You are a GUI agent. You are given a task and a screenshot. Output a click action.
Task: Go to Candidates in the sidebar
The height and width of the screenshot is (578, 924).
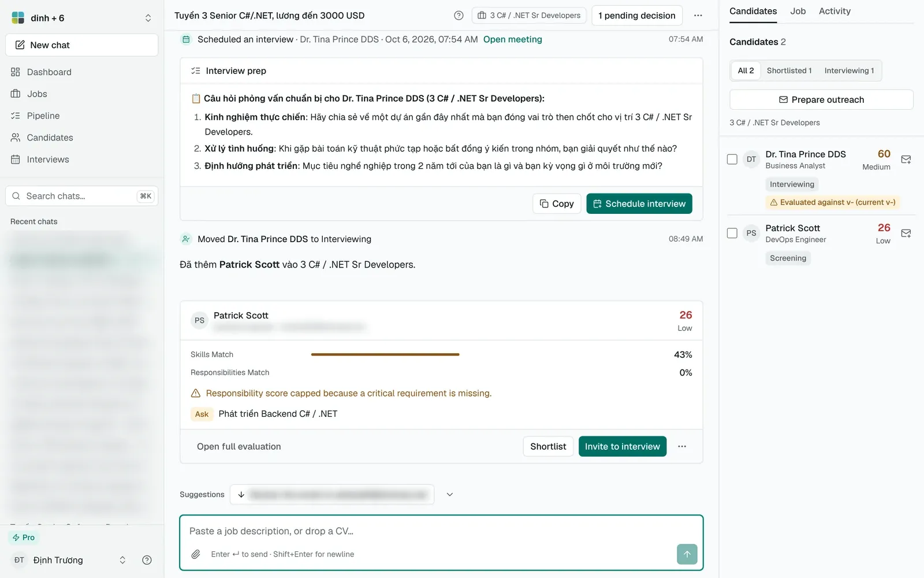81,138
